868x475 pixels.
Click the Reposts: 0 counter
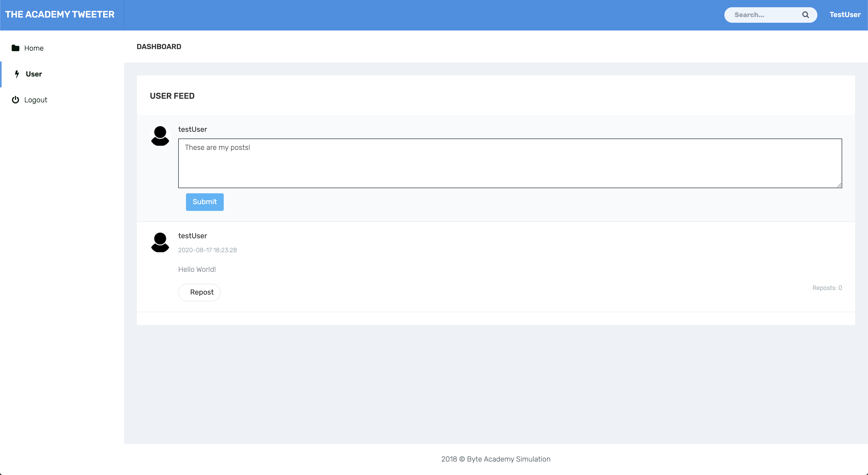point(827,288)
